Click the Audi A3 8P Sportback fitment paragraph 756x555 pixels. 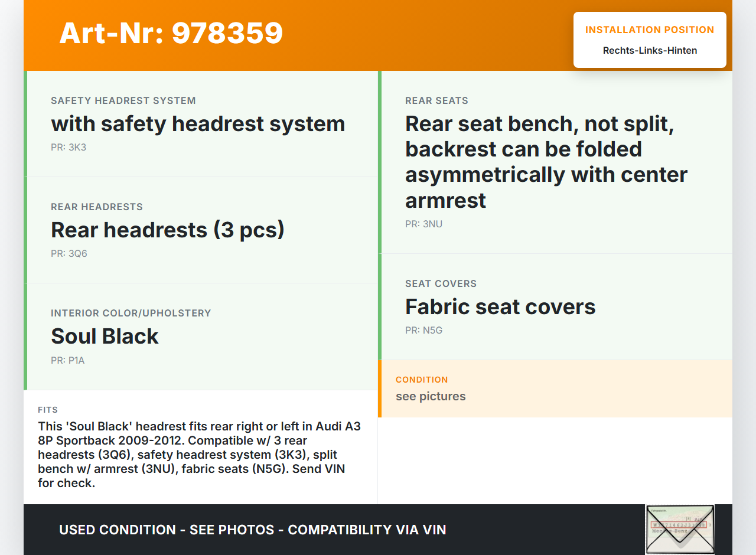[200, 455]
